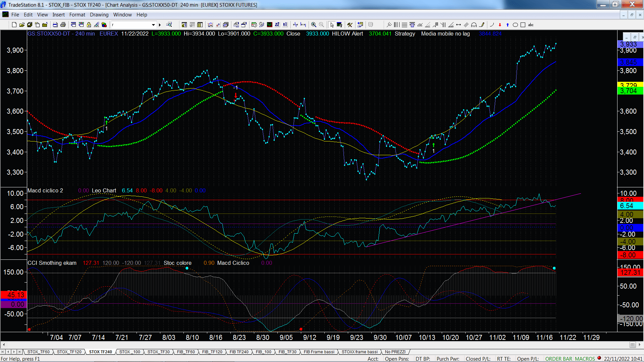The image size is (644, 362).
Task: Switch to the FIB_TF60 tab
Action: click(186, 352)
